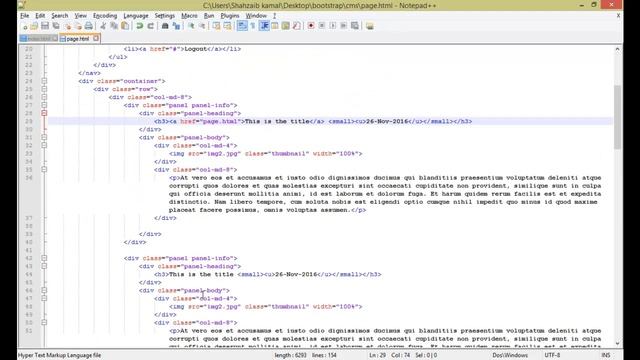Toggle show all characters
Screen dimensions: 640x360
point(253,26)
